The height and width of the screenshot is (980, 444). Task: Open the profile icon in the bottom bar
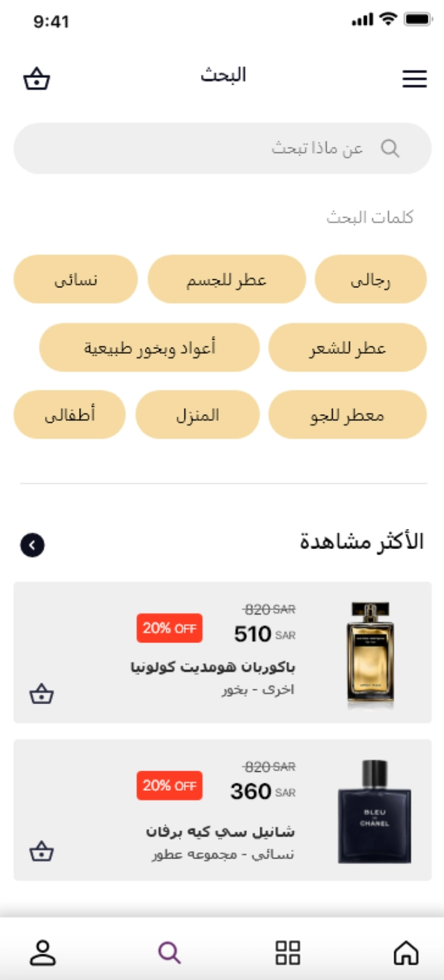point(43,952)
